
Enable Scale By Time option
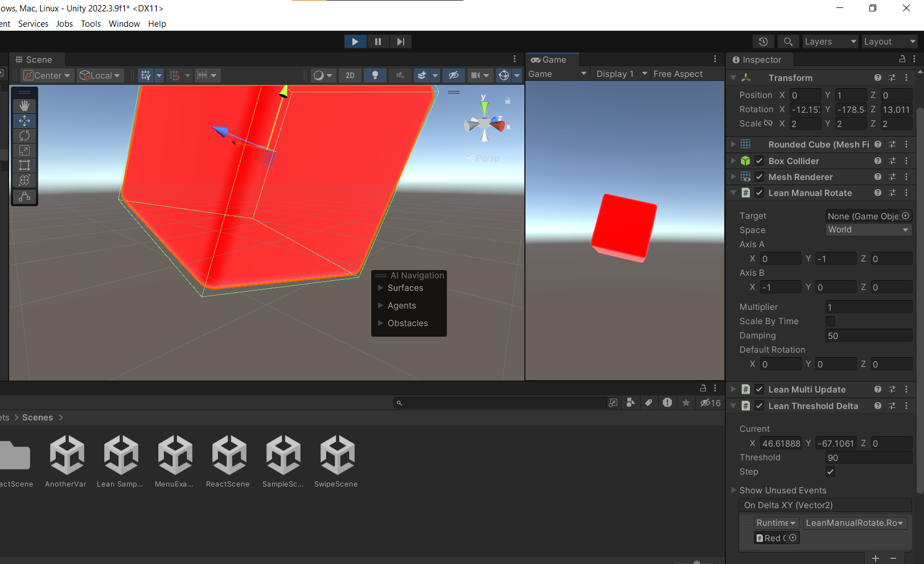tap(830, 321)
